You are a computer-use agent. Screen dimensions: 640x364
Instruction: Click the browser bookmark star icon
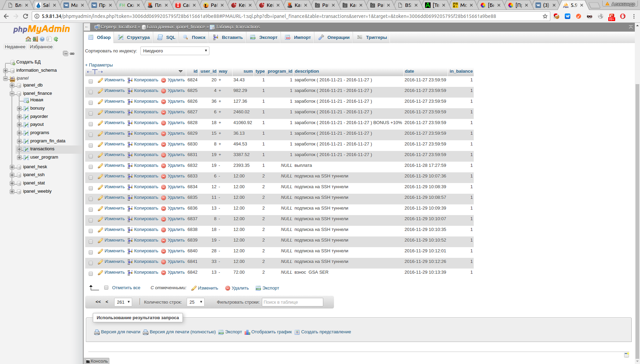point(545,16)
